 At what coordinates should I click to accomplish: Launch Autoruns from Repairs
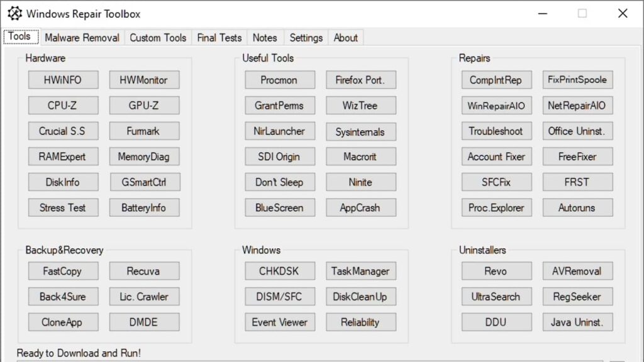tap(577, 208)
